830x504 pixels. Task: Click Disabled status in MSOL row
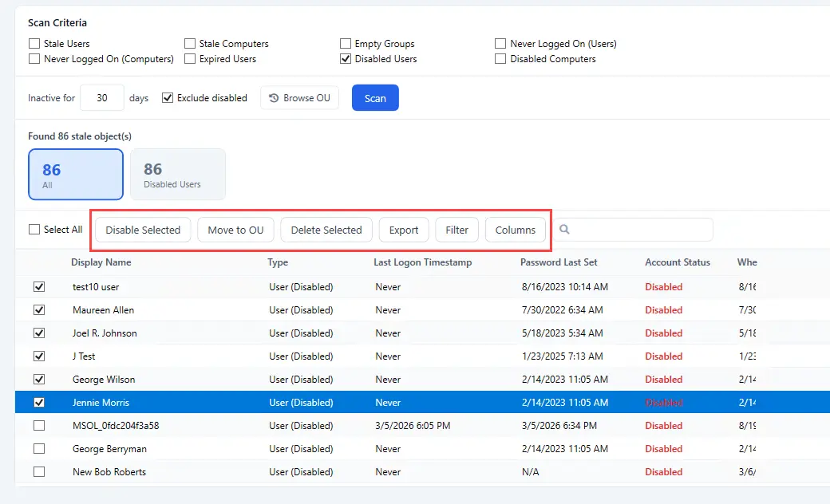664,425
